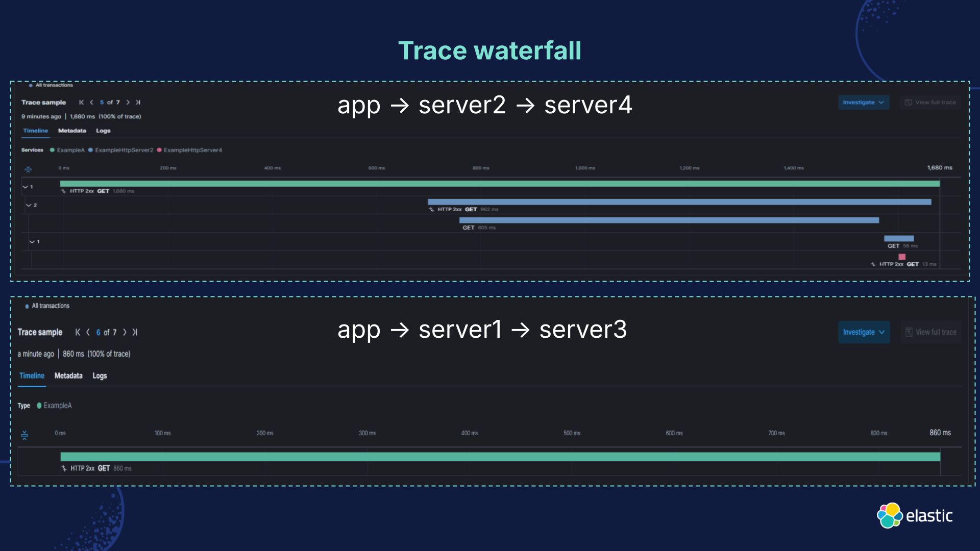Viewport: 980px width, 551px height.
Task: Click the bottom View full trace button
Action: [930, 332]
